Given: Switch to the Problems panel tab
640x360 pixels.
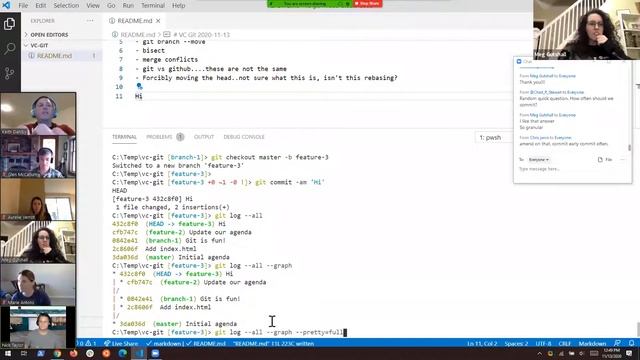Looking at the screenshot, I should tap(159, 137).
